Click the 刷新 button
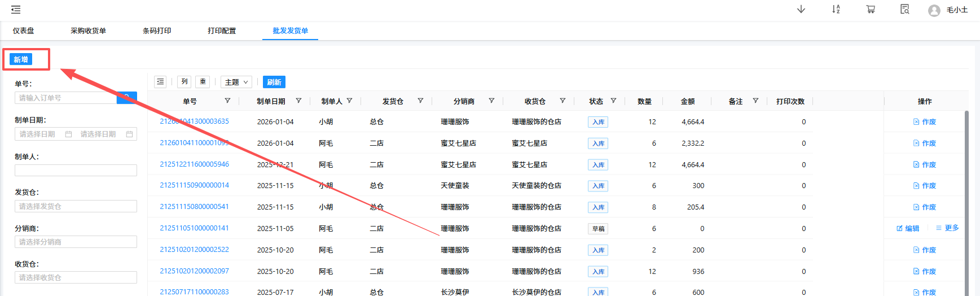980x296 pixels. (x=274, y=82)
